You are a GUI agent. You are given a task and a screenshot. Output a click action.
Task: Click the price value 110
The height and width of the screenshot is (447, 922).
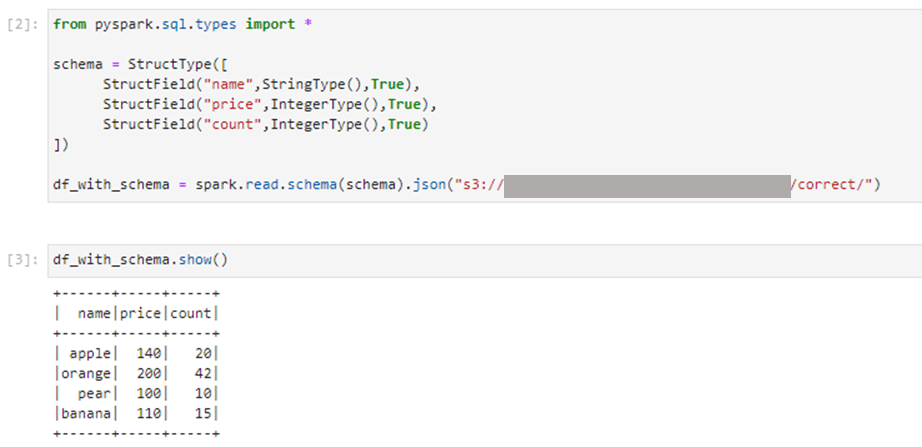click(149, 413)
